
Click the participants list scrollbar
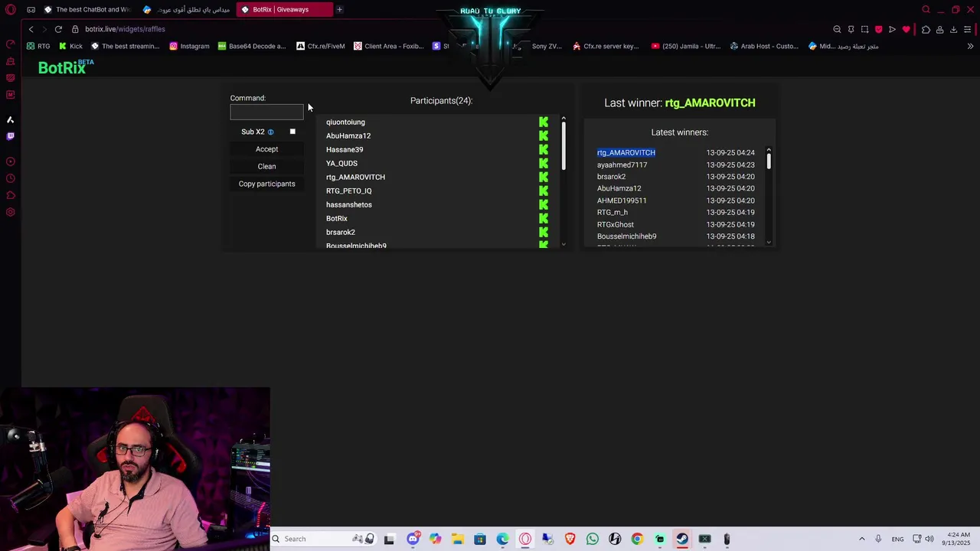tap(563, 145)
